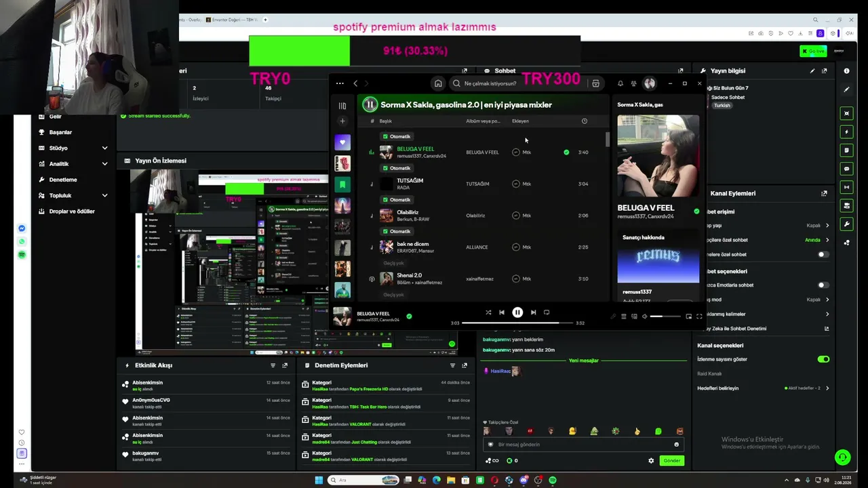
Task: Select the TUTSAĞIM track row
Action: click(x=481, y=184)
